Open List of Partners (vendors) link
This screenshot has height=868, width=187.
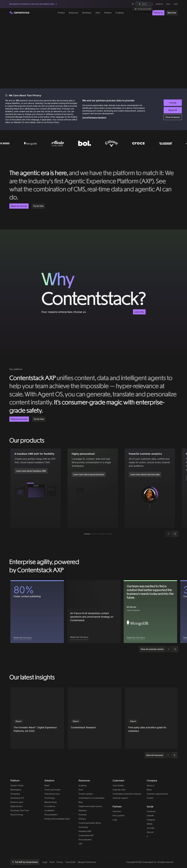94,118
